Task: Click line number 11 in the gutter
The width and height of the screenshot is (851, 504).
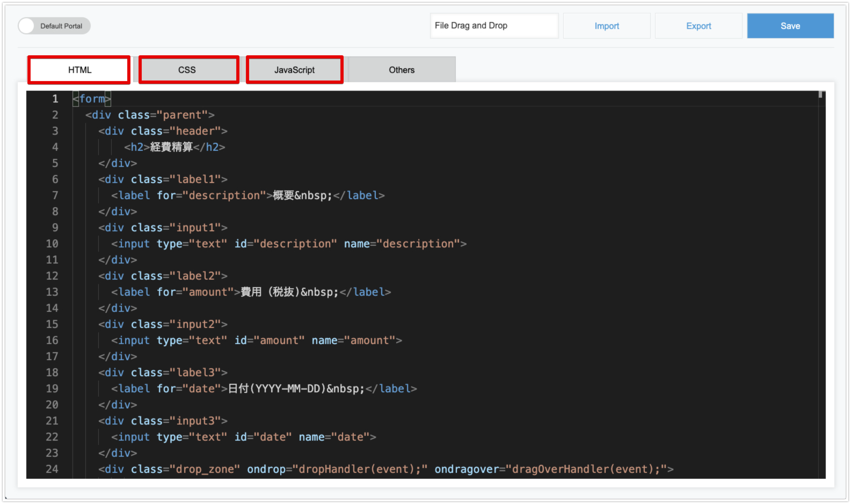Action: pos(52,260)
